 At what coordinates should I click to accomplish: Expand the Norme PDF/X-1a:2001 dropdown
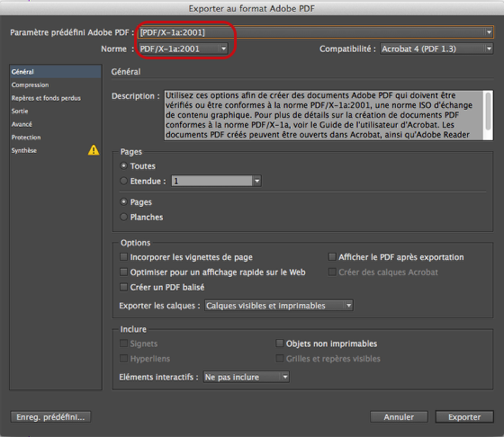click(x=184, y=49)
